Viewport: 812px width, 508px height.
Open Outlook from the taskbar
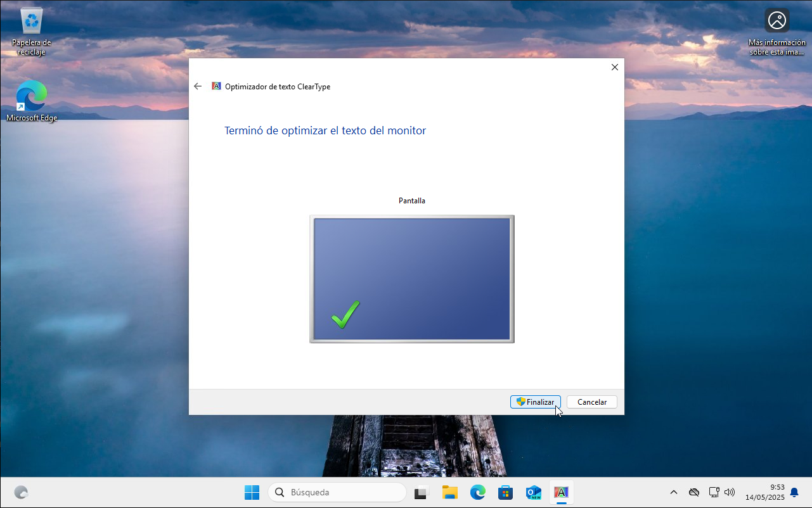tap(533, 492)
